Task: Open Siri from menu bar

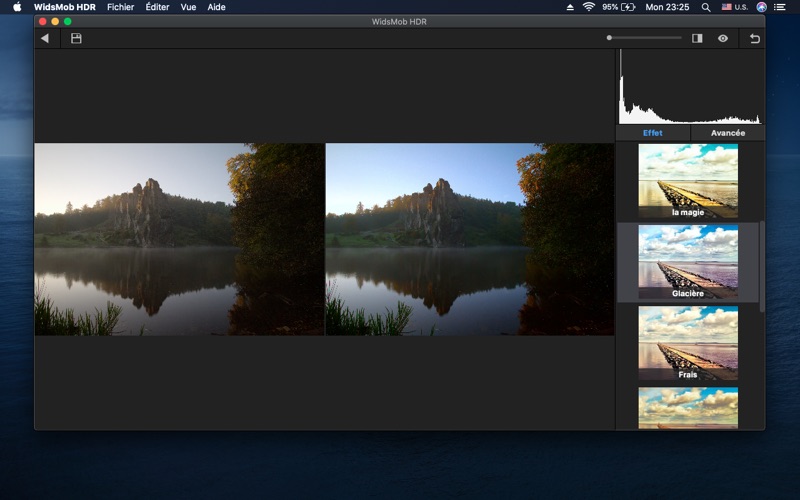Action: click(x=761, y=7)
